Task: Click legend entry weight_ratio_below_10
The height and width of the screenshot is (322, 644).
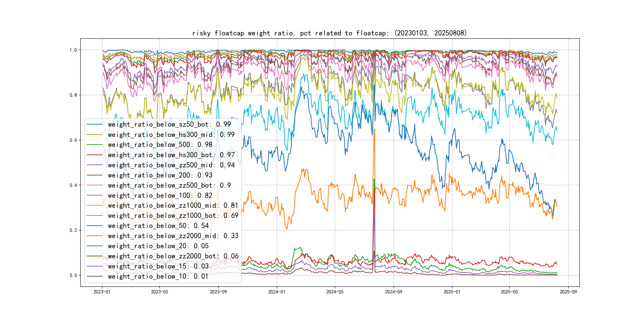Action: pos(158,276)
